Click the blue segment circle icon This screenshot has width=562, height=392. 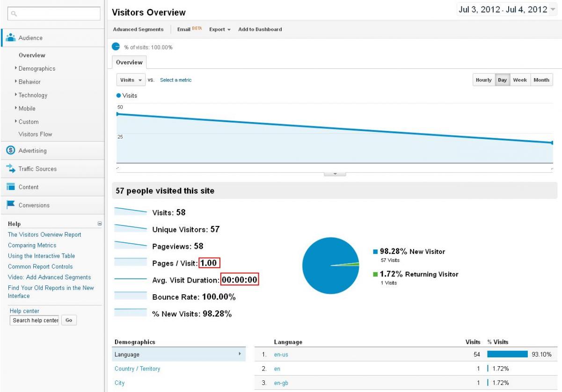coord(116,46)
